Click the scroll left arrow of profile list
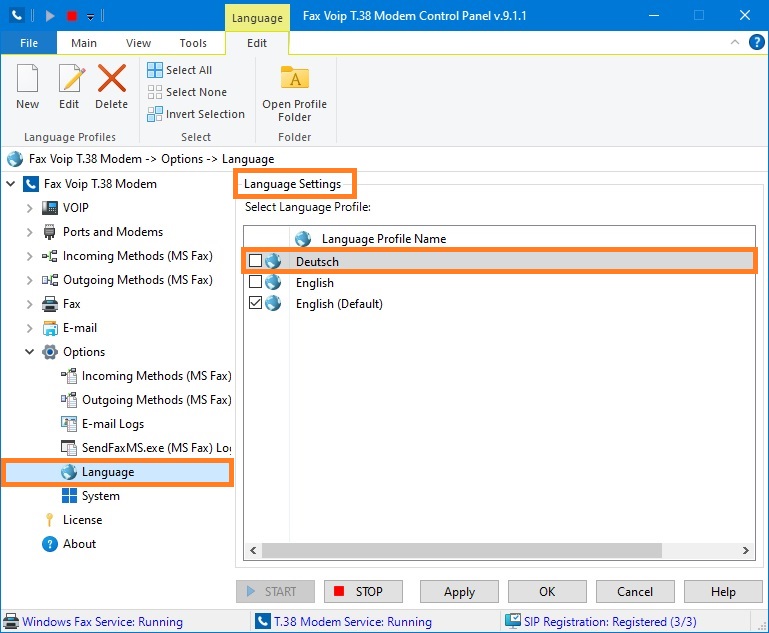 pyautogui.click(x=253, y=550)
